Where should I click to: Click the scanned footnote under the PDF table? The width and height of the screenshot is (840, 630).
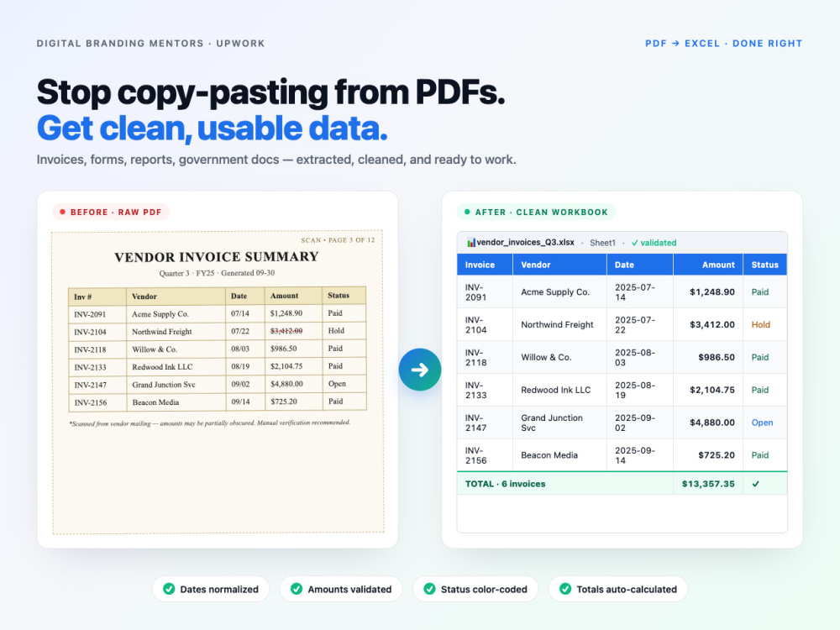click(209, 423)
